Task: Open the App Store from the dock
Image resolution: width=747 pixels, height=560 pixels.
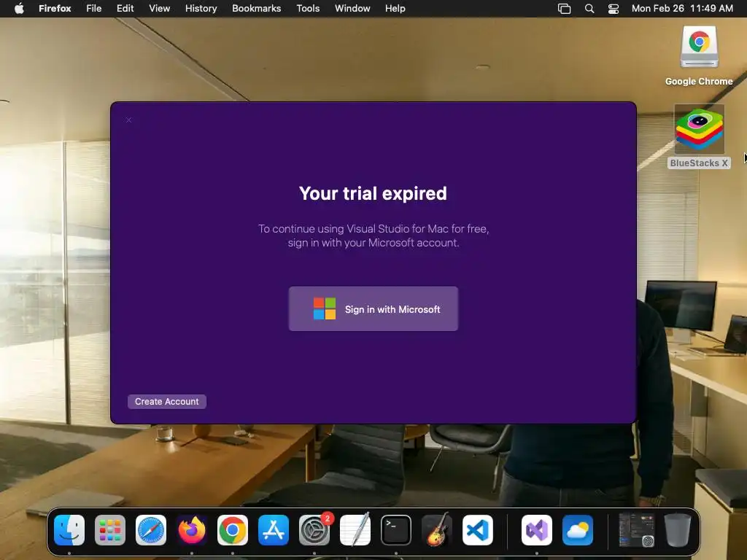Action: tap(274, 530)
